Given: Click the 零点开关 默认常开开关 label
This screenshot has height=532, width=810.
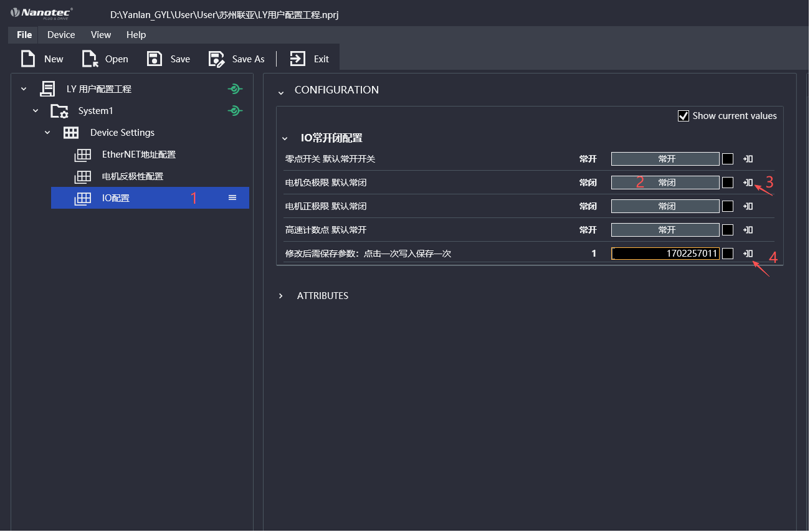Looking at the screenshot, I should point(330,159).
